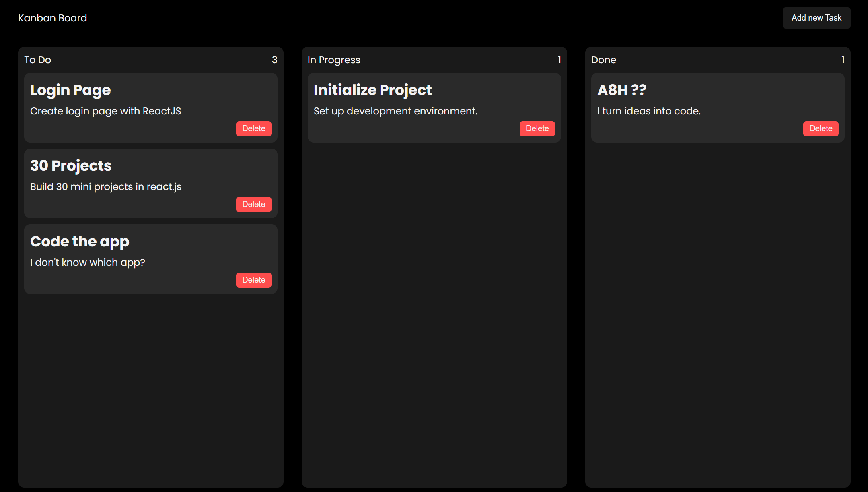Click the In Progress task count
This screenshot has height=492, width=868.
(x=559, y=60)
